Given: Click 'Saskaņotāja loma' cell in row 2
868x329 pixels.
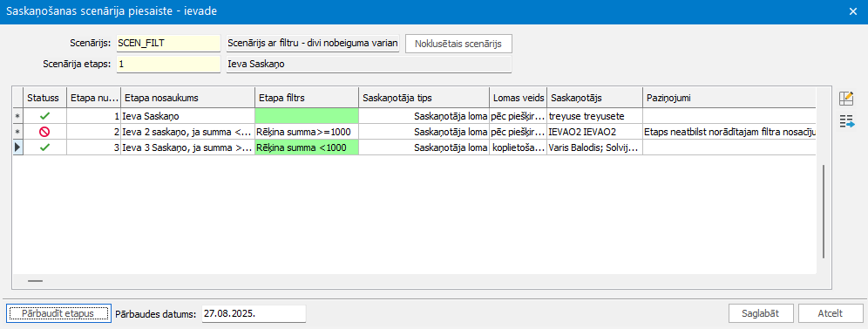Looking at the screenshot, I should [424, 133].
